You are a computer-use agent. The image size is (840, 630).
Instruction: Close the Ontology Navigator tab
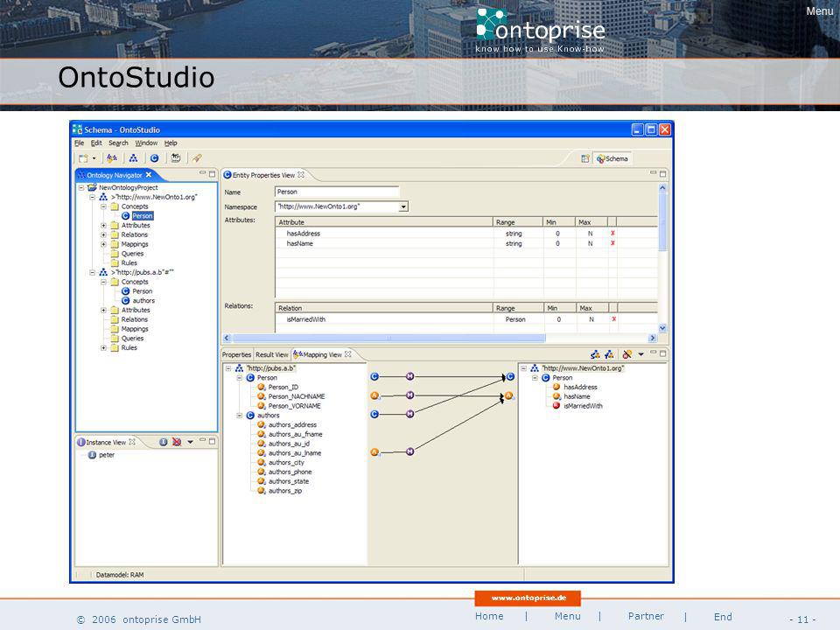click(x=149, y=175)
